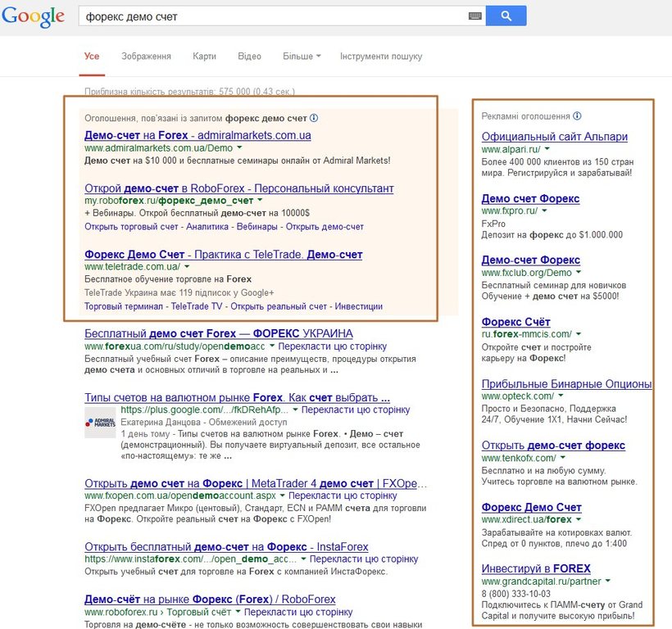Click inside the search query field
The height and width of the screenshot is (629, 672).
click(273, 16)
